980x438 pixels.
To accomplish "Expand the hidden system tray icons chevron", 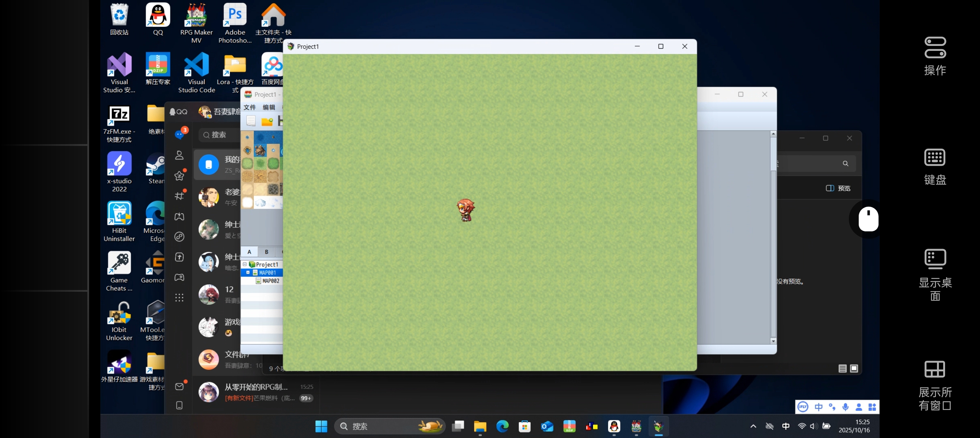I will click(x=753, y=426).
